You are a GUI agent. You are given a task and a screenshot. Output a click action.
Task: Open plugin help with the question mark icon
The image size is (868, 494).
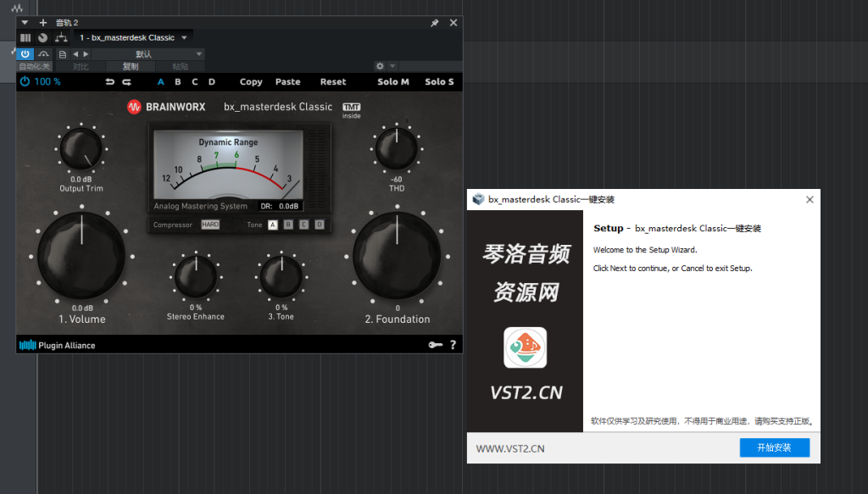(x=453, y=345)
